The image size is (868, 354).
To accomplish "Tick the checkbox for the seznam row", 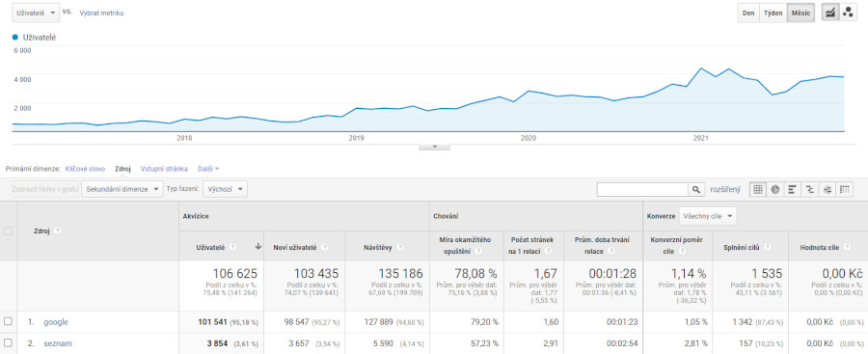I will click(8, 343).
